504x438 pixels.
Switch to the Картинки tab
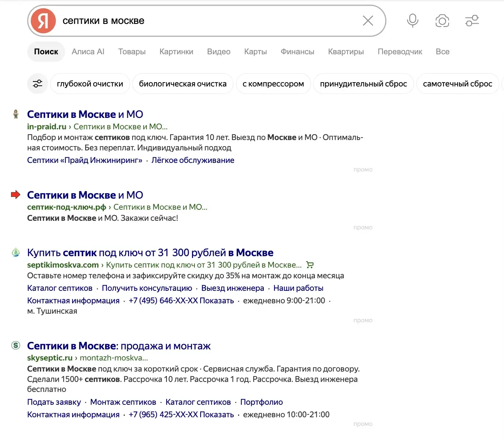click(176, 52)
